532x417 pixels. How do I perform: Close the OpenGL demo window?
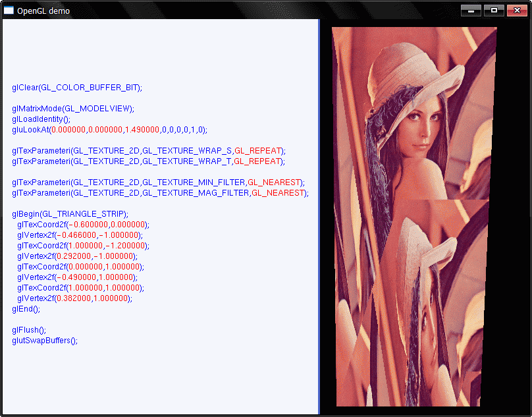517,11
